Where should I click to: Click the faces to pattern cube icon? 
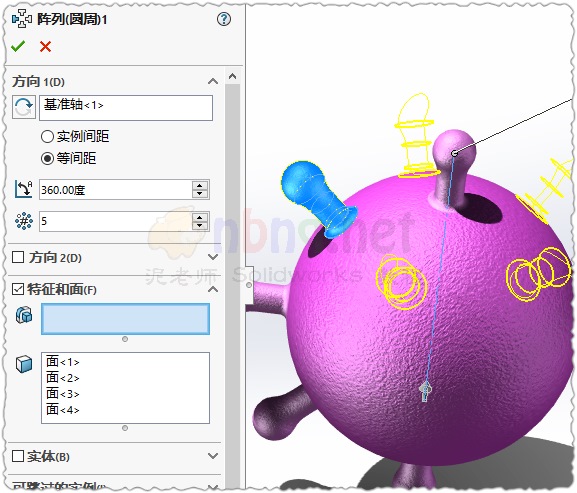[24, 364]
